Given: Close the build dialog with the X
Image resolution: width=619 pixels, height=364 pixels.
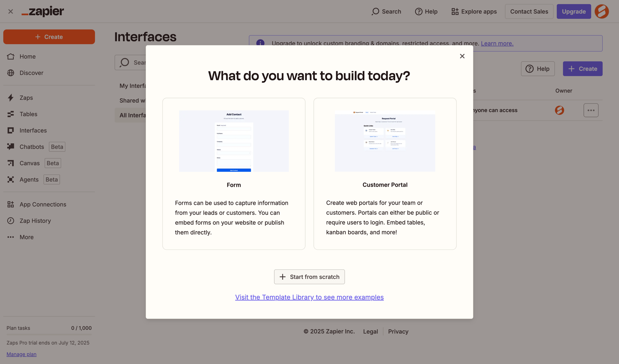Looking at the screenshot, I should [x=462, y=56].
